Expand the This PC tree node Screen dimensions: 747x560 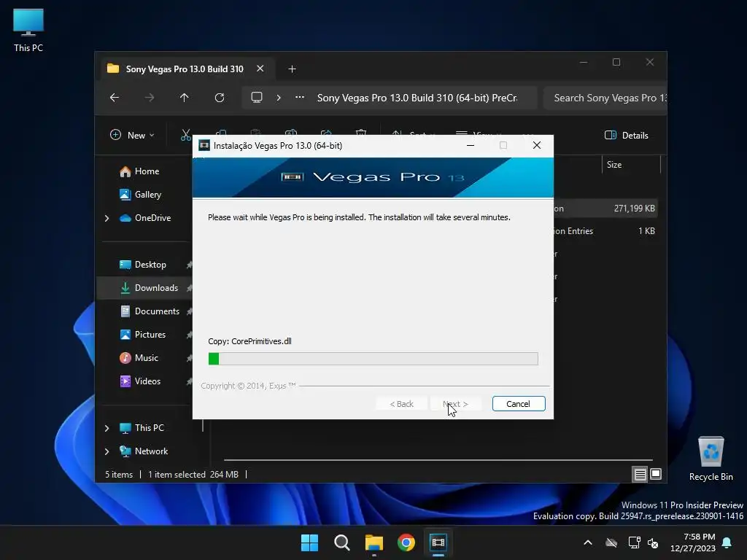click(107, 428)
